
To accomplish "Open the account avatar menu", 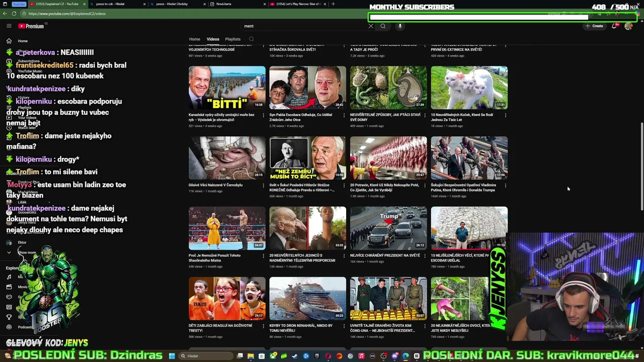I will click(x=628, y=26).
